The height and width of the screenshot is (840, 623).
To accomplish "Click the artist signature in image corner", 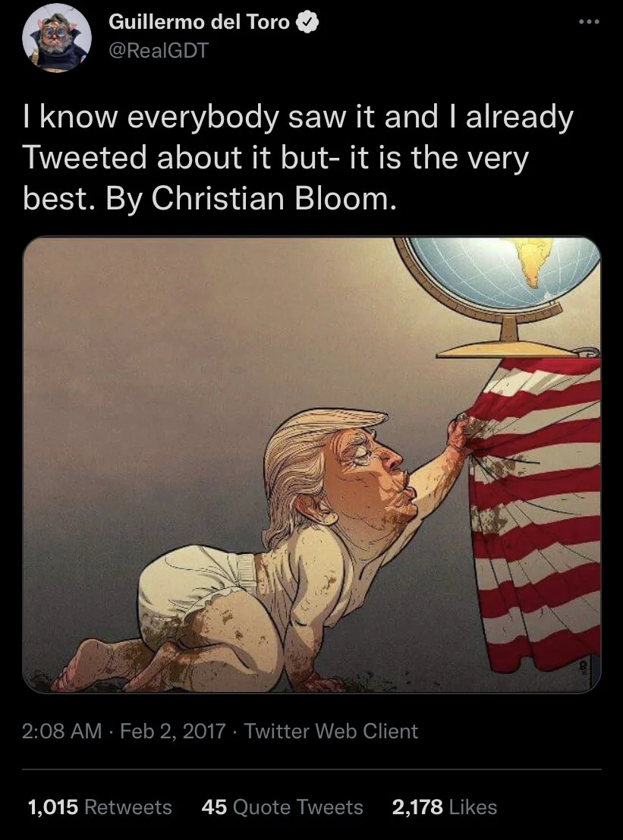I will [583, 666].
